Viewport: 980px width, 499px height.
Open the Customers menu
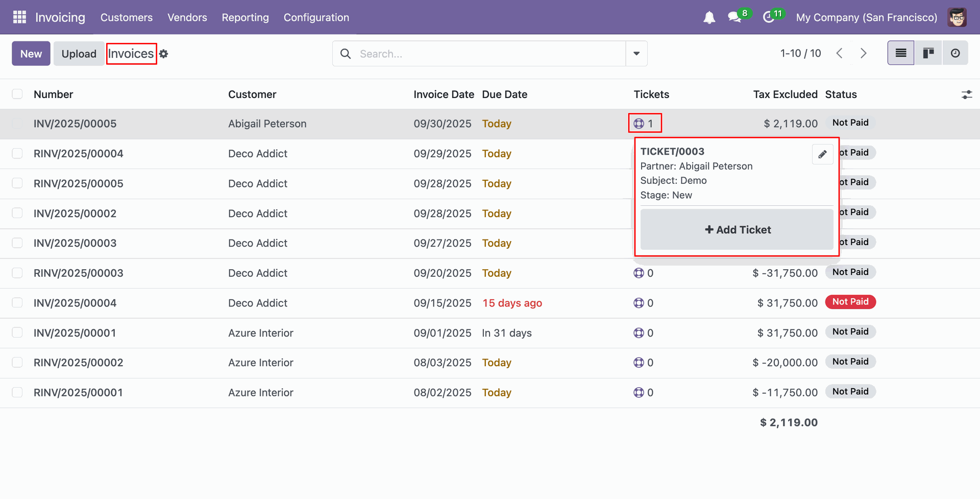pyautogui.click(x=126, y=17)
